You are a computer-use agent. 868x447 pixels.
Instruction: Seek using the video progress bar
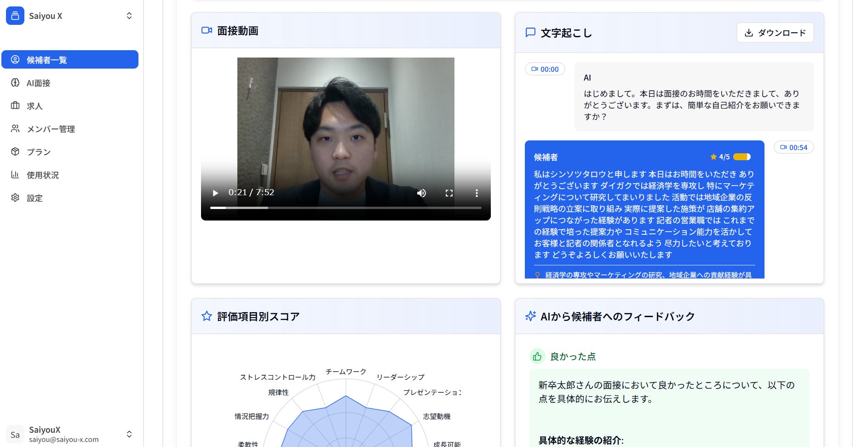(x=346, y=208)
